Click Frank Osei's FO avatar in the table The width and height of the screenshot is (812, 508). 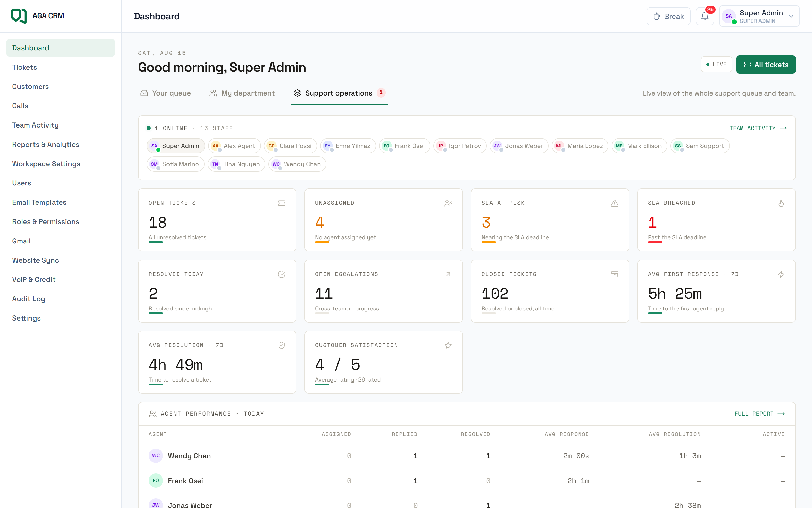pos(156,481)
